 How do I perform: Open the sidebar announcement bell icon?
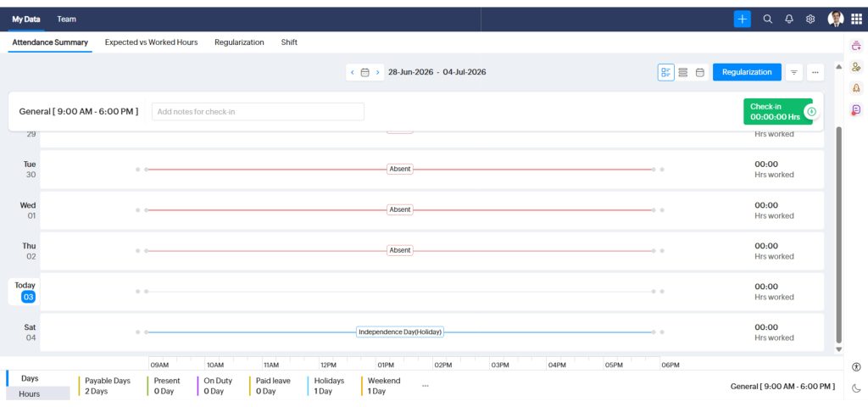pos(856,88)
